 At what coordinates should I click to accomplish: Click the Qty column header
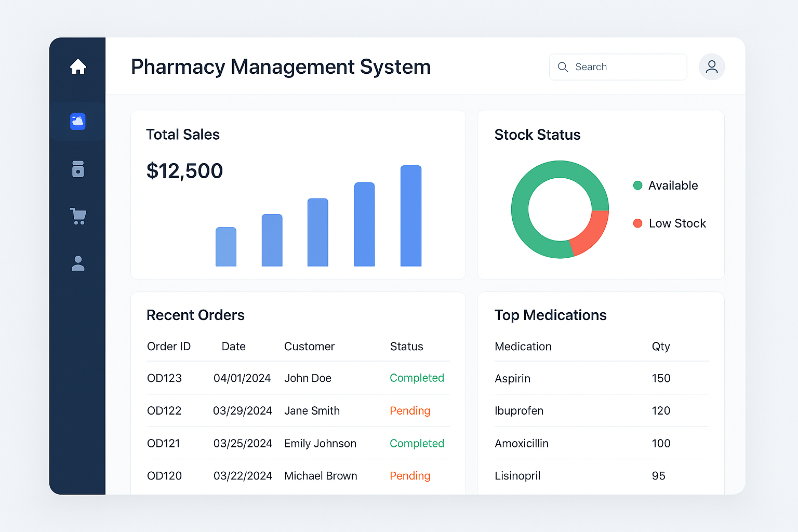click(x=660, y=347)
